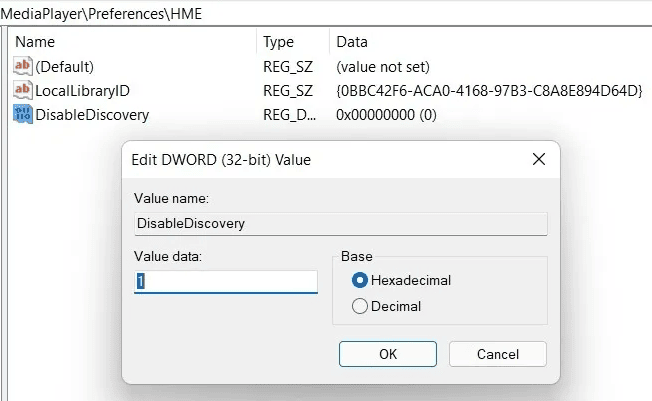The height and width of the screenshot is (401, 652).
Task: Select the Hexadecimal base option
Action: pyautogui.click(x=360, y=280)
